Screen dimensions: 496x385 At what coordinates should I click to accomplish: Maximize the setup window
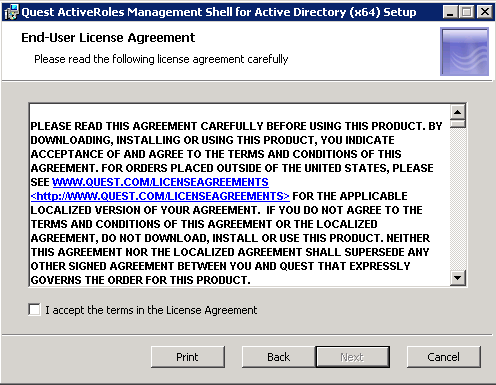466,12
